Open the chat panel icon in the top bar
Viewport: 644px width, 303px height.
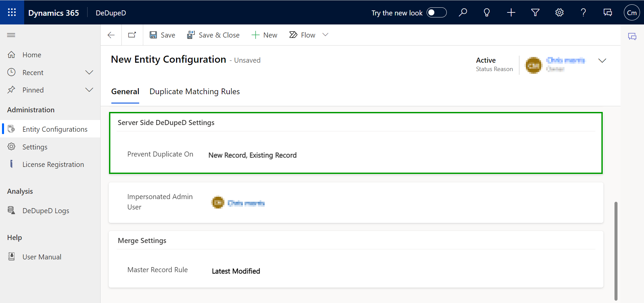pos(607,13)
